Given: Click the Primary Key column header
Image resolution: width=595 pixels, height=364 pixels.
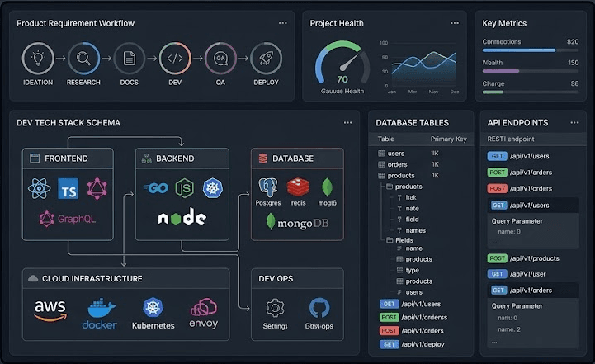Looking at the screenshot, I should [449, 139].
